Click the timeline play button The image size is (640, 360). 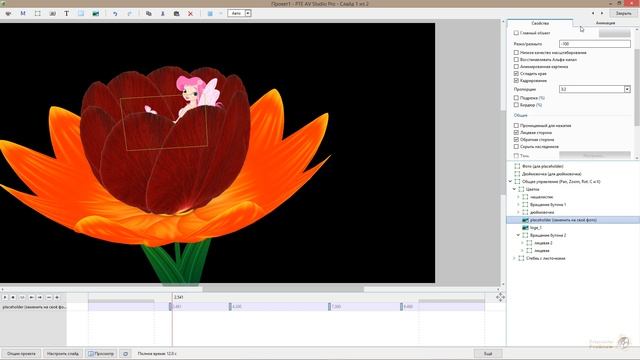pos(5,298)
